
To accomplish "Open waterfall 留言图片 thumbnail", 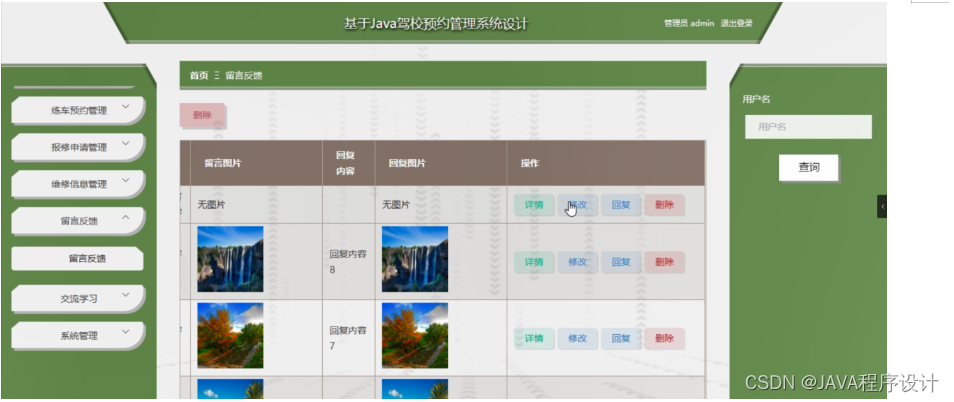I will (231, 259).
